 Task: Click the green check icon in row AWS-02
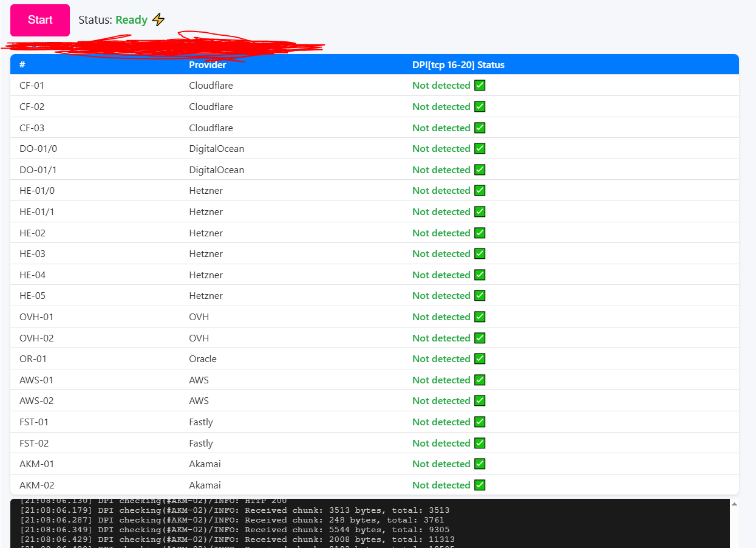(x=480, y=401)
